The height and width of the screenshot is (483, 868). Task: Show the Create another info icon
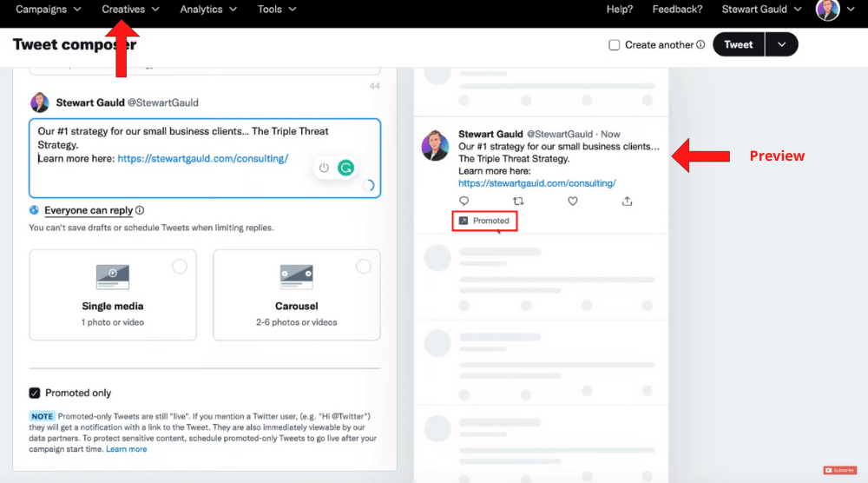point(700,44)
